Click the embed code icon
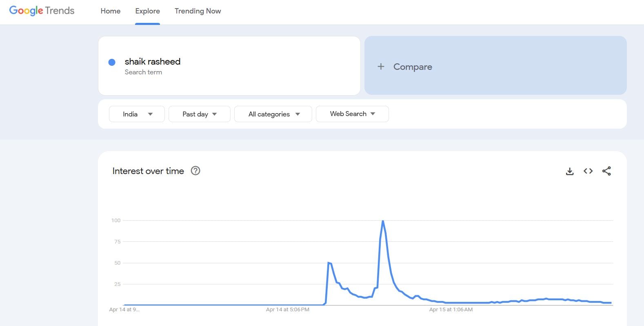644x326 pixels. pos(588,171)
